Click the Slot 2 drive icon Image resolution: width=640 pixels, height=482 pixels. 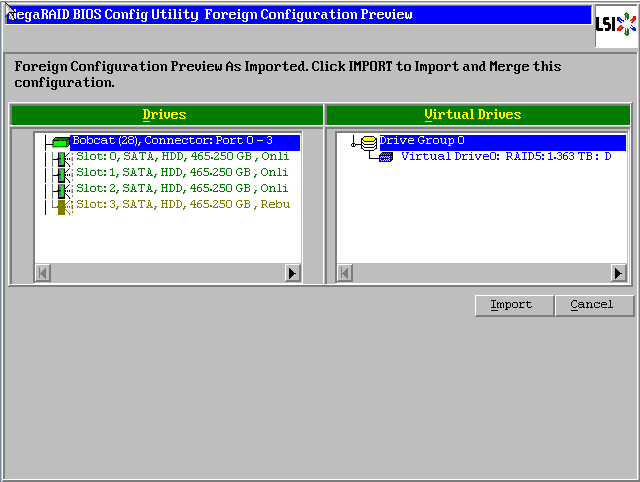tap(61, 190)
